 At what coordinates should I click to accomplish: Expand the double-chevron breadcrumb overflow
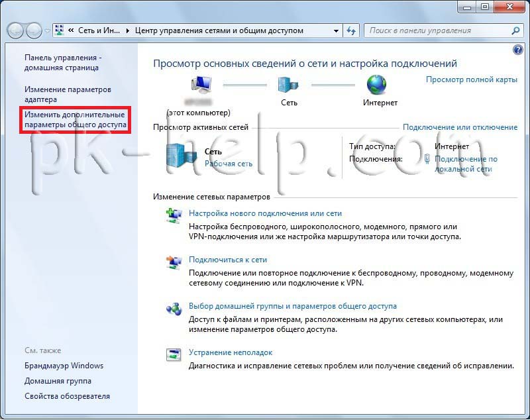tap(71, 30)
